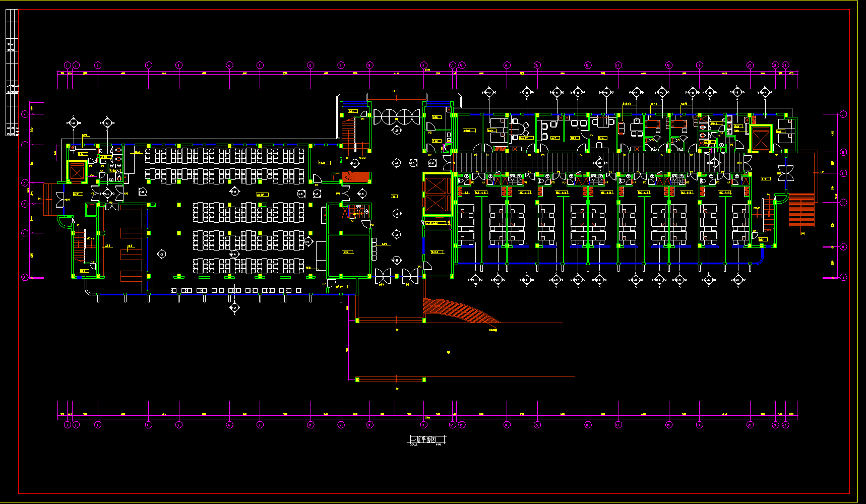Viewport: 866px width, 504px height.
Task: Select the double swing door at the west entrance
Action: [x=60, y=200]
